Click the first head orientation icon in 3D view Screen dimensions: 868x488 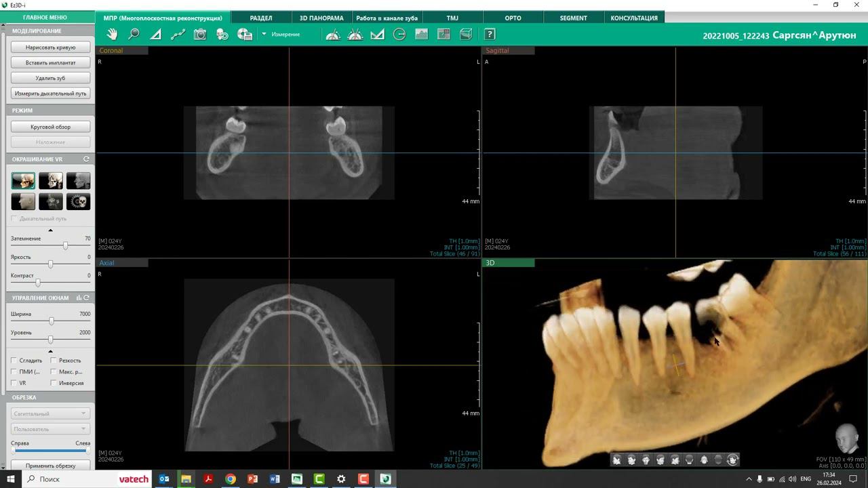pyautogui.click(x=617, y=460)
